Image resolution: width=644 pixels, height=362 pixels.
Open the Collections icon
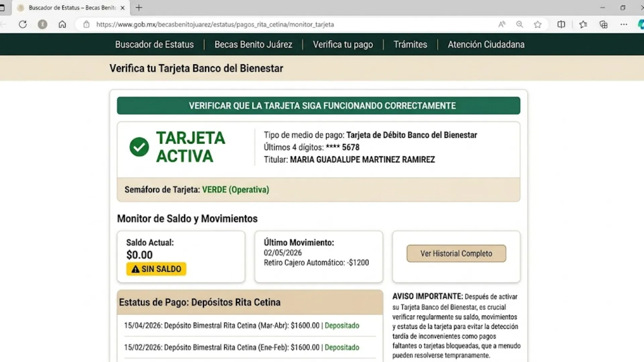pyautogui.click(x=603, y=24)
